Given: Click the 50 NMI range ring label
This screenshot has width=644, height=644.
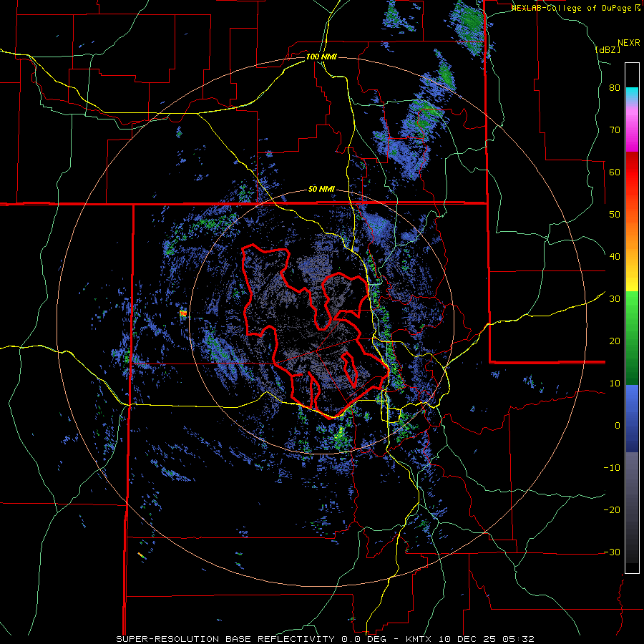Looking at the screenshot, I should pos(321,190).
